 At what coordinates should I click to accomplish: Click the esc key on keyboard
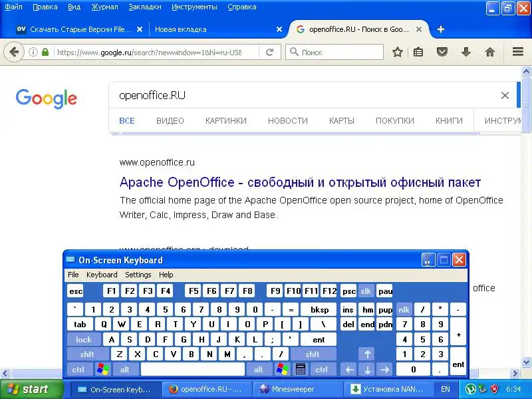click(x=75, y=291)
